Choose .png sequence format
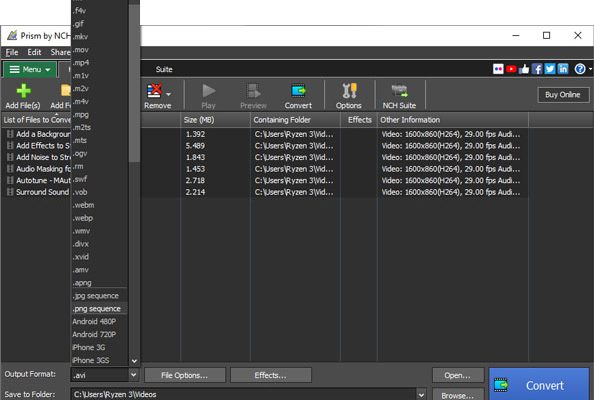The image size is (594, 400). point(100,308)
